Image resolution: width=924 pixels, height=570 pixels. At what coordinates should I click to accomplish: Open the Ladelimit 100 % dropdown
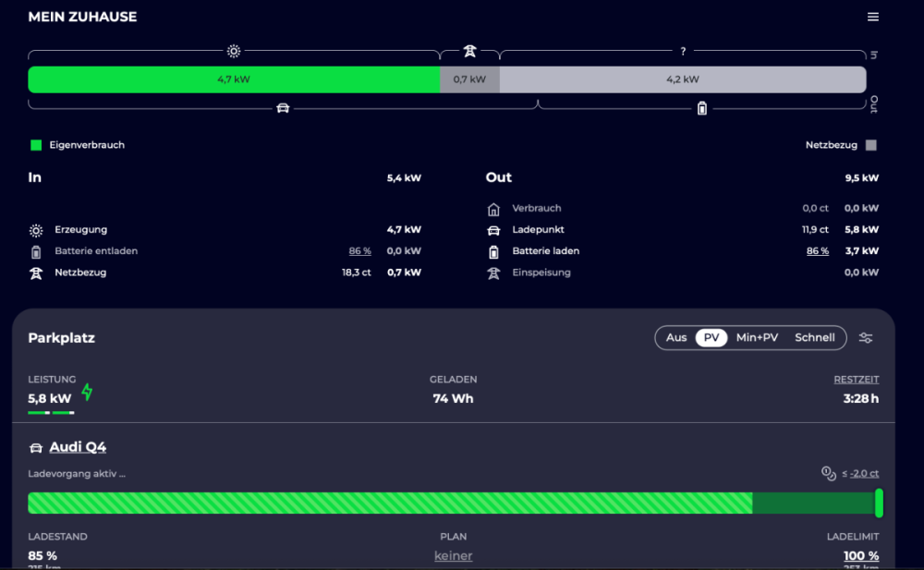(860, 555)
